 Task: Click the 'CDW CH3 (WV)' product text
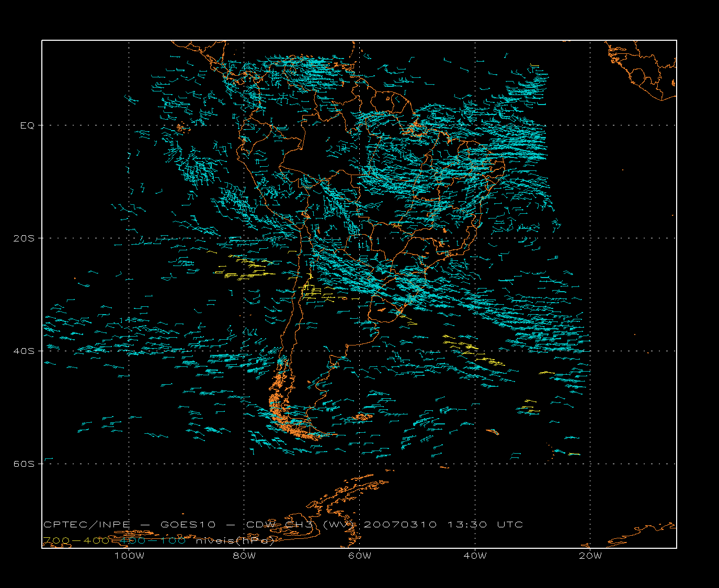click(301, 524)
